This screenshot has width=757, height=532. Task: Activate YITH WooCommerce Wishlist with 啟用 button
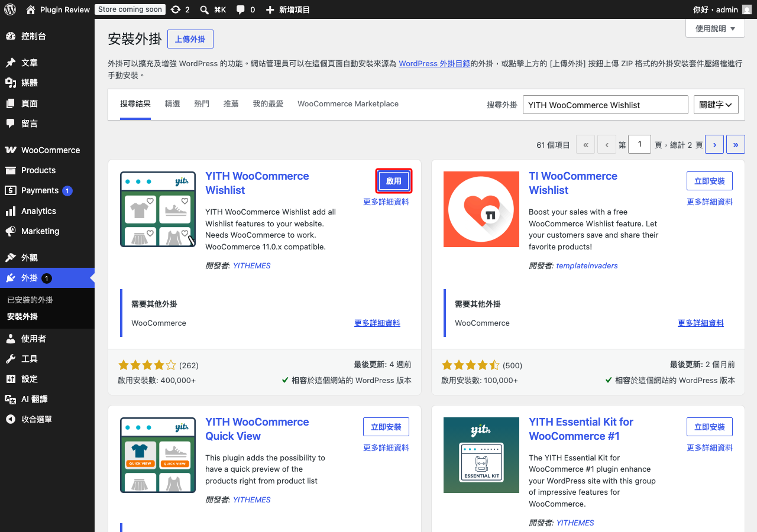pos(394,181)
